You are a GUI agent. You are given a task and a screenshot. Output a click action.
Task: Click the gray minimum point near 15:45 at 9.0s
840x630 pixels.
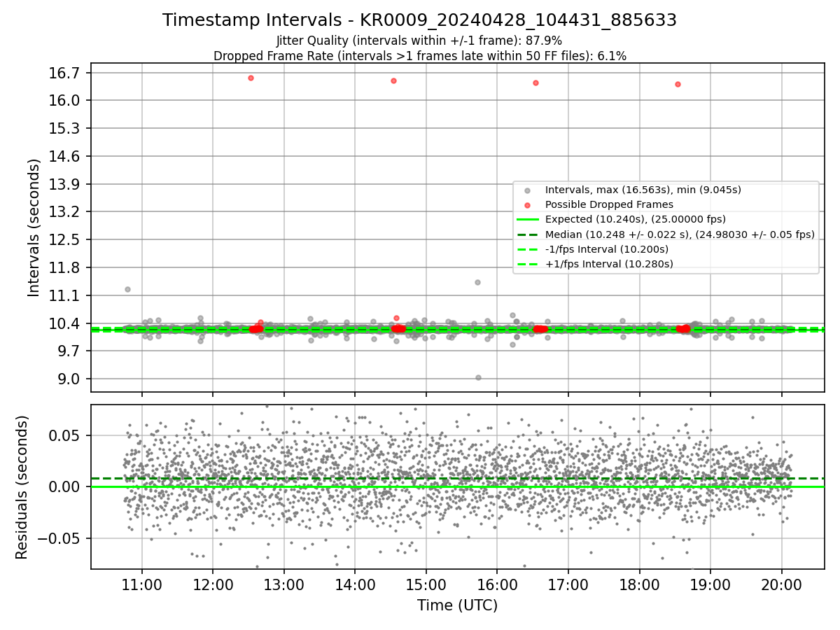click(478, 377)
